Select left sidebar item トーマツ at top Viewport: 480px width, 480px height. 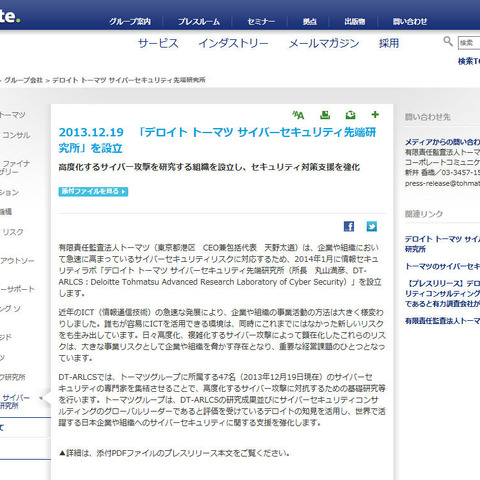[x=13, y=115]
